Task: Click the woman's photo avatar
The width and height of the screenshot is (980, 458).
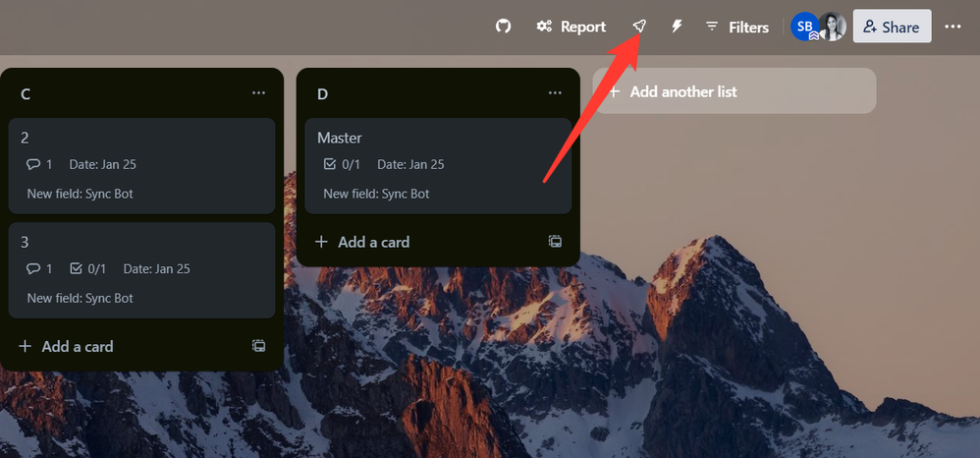Action: pyautogui.click(x=833, y=27)
